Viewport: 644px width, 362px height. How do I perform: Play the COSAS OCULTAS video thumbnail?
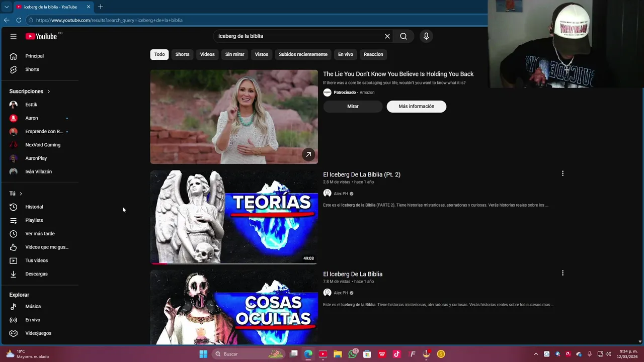click(234, 307)
